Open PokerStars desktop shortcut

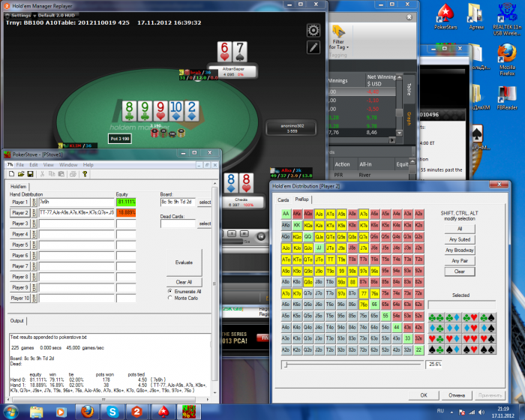point(445,16)
